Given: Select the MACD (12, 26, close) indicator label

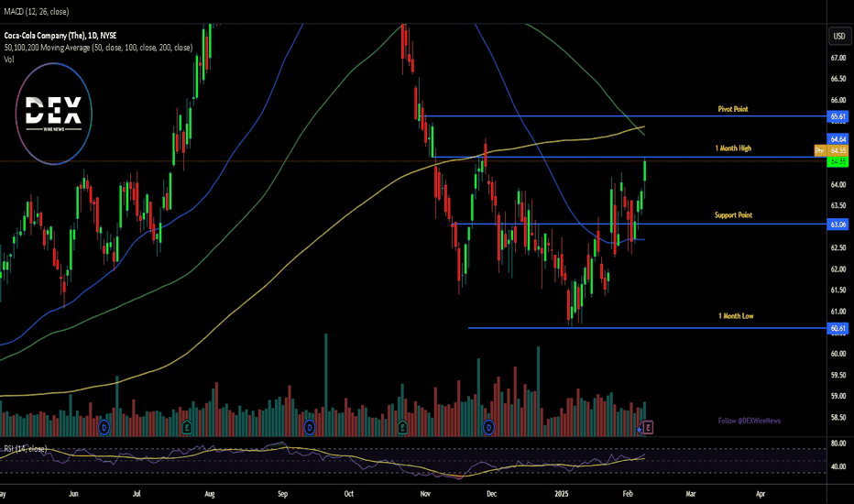Looking at the screenshot, I should (x=37, y=11).
